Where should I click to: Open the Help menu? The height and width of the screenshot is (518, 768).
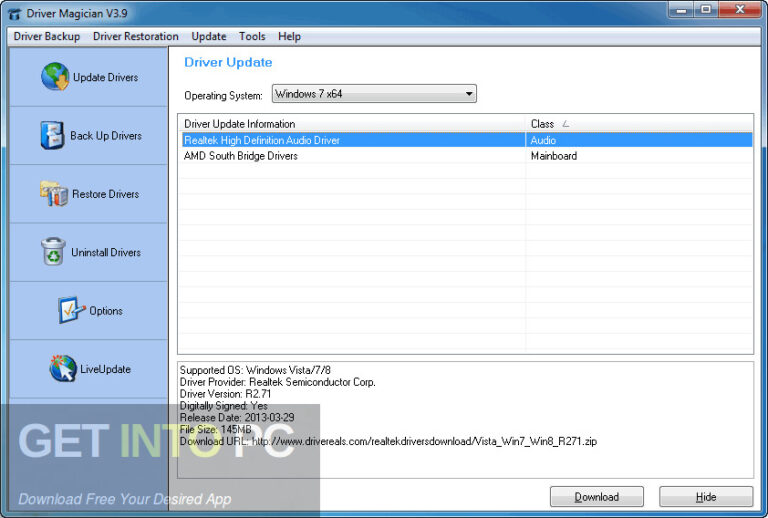point(289,36)
